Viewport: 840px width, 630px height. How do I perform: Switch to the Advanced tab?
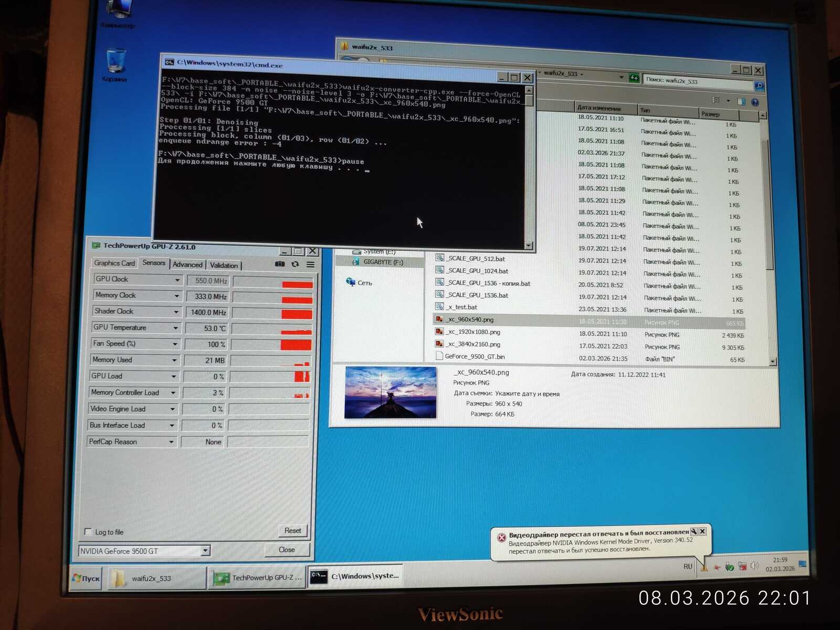(187, 265)
